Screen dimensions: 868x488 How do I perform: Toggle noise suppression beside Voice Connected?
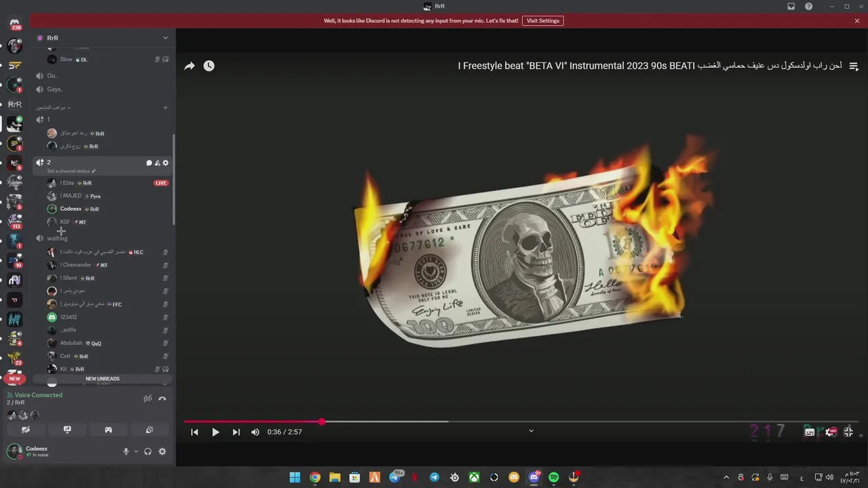147,399
